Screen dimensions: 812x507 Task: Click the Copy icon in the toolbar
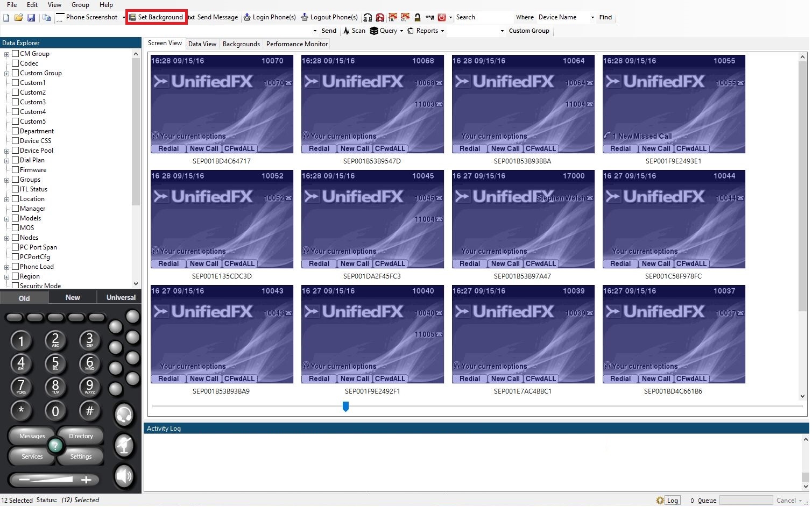tap(47, 18)
